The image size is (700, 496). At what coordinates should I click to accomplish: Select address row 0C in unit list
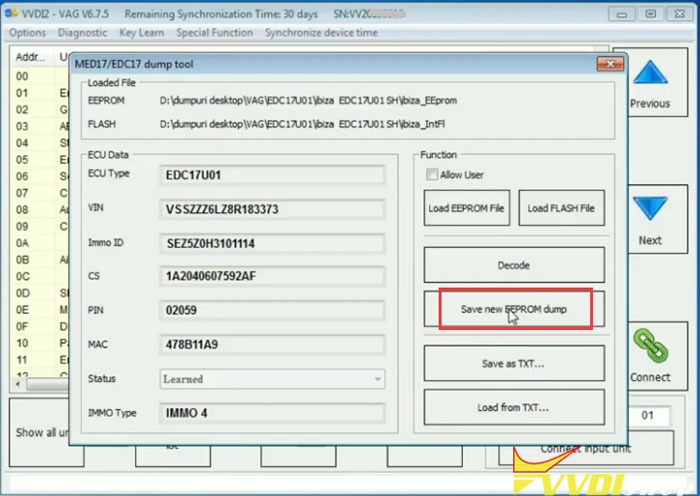(39, 276)
